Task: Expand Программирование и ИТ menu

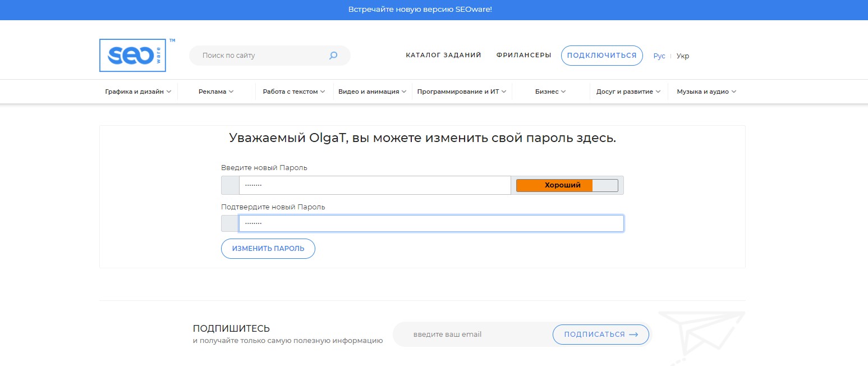Action: pos(461,91)
